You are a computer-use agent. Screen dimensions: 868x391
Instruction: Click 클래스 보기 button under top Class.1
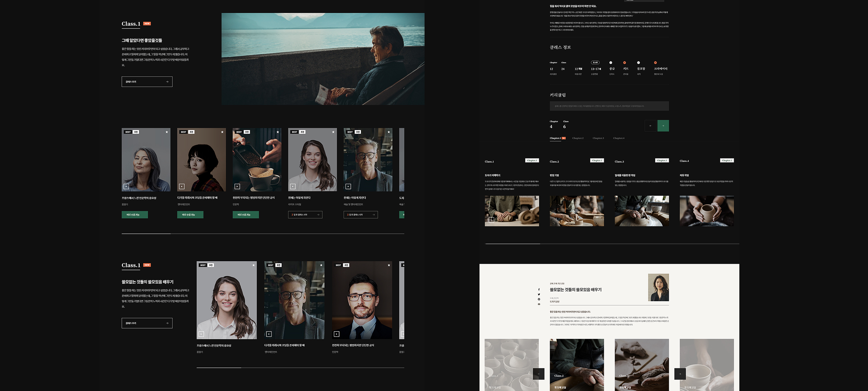(147, 82)
